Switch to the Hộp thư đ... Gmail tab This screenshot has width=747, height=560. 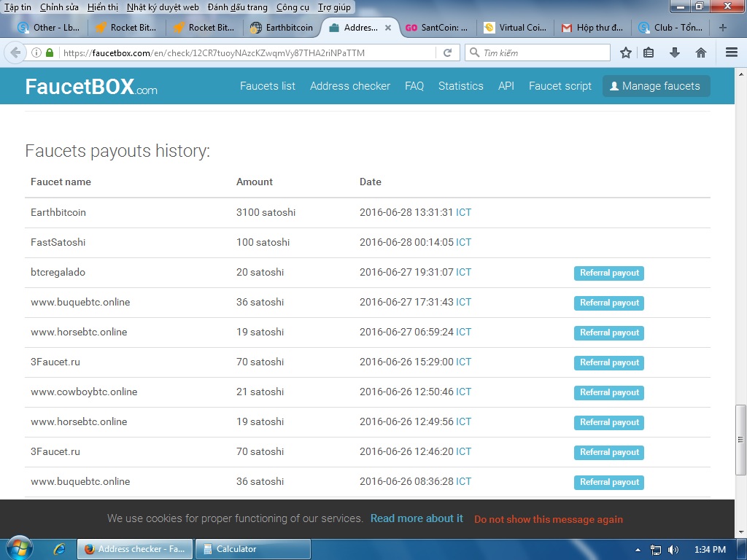[592, 28]
